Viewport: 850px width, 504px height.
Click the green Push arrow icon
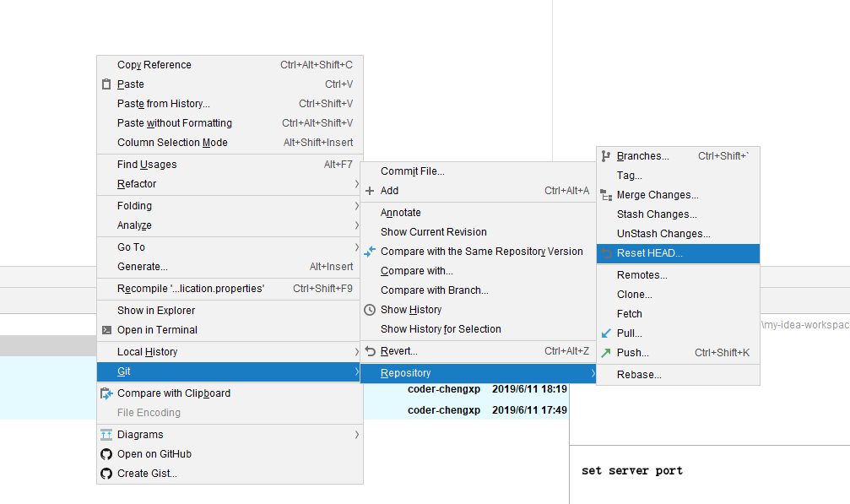coord(606,353)
